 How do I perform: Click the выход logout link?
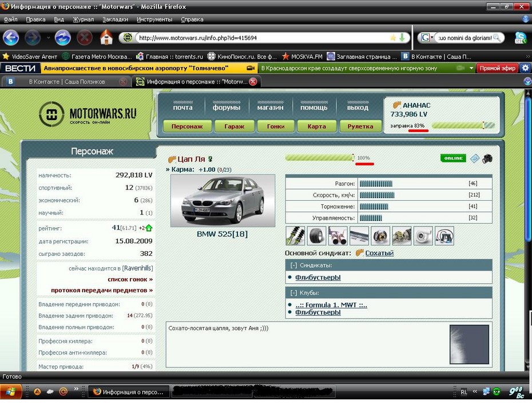tap(358, 107)
